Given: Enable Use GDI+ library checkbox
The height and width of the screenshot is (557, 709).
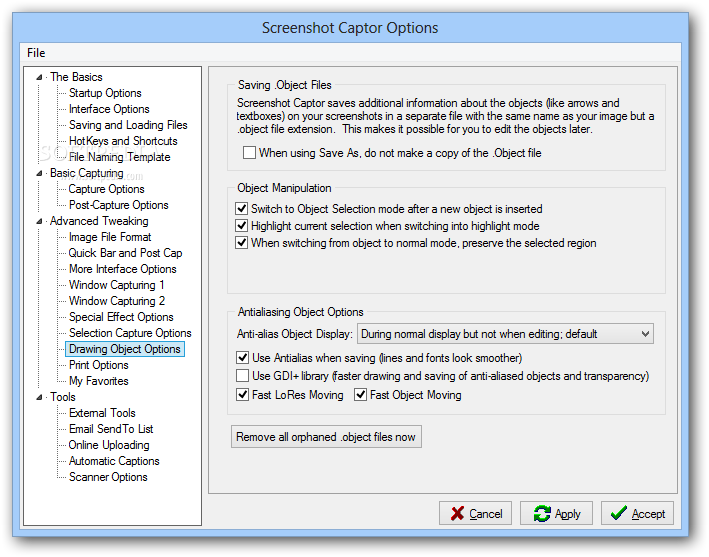Looking at the screenshot, I should pyautogui.click(x=242, y=376).
